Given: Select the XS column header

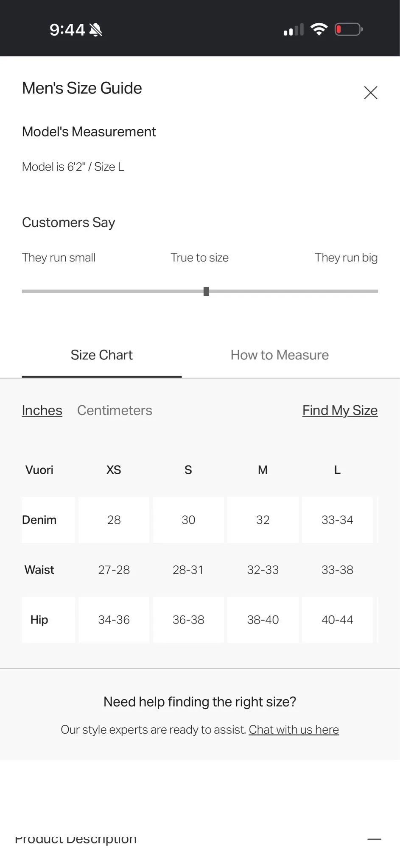Looking at the screenshot, I should coord(114,470).
